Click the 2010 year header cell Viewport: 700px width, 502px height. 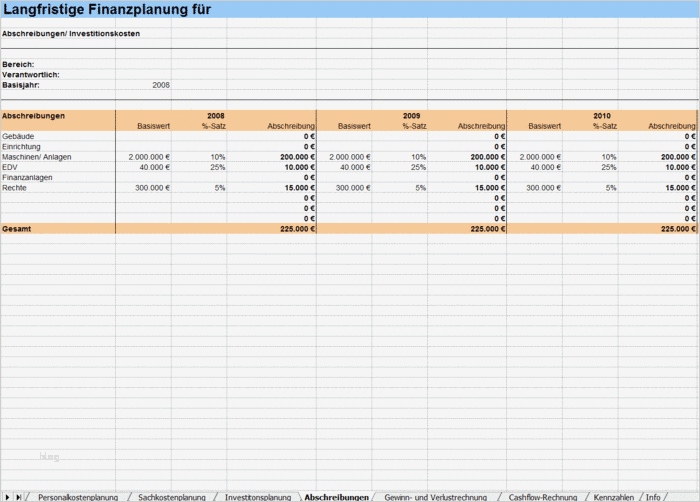coord(602,116)
